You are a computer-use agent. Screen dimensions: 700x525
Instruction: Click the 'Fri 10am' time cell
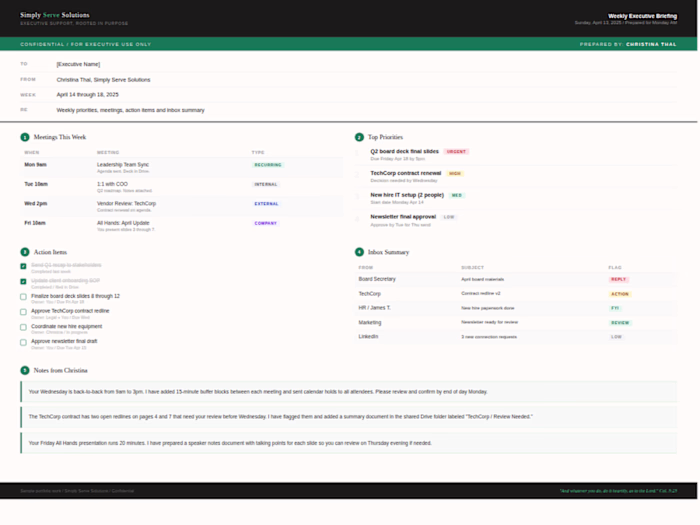(x=35, y=223)
